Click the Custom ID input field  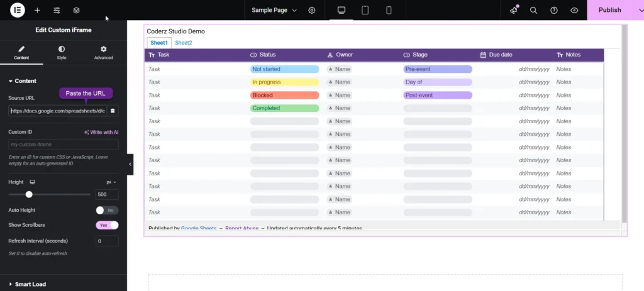point(64,145)
